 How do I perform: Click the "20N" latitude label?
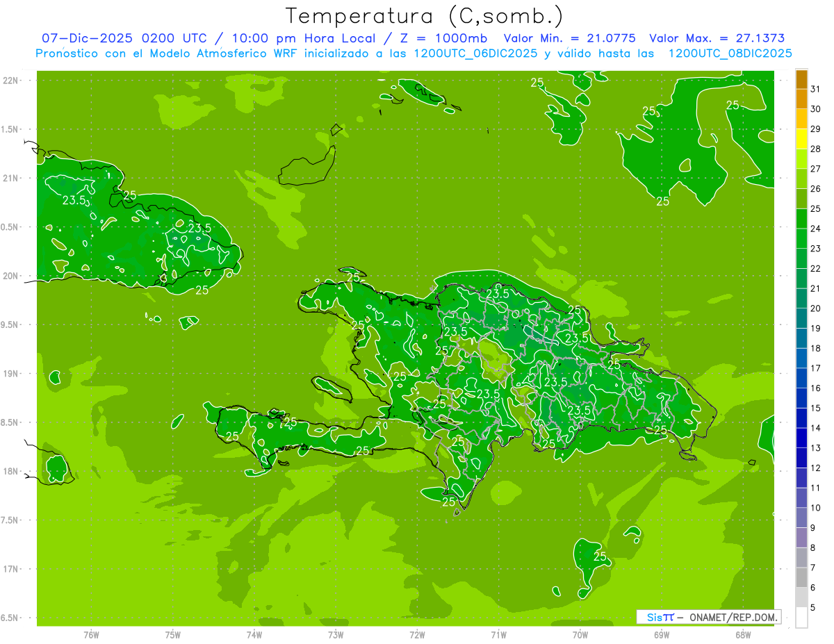10,276
